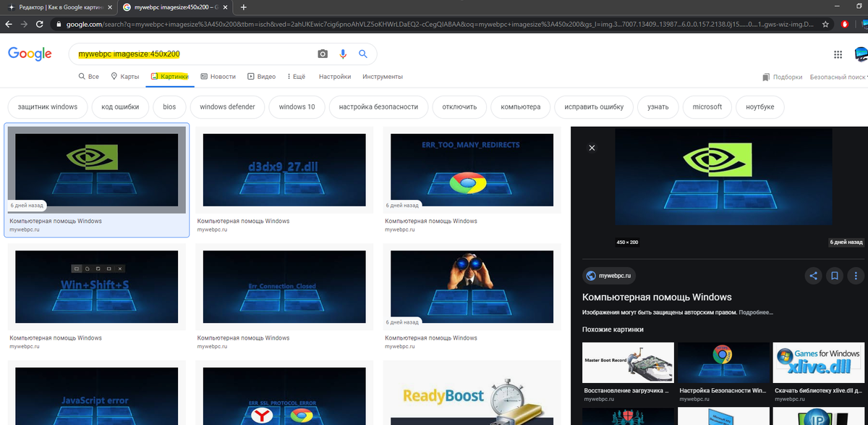This screenshot has width=868, height=425.
Task: Select the Карты search tab
Action: point(124,77)
